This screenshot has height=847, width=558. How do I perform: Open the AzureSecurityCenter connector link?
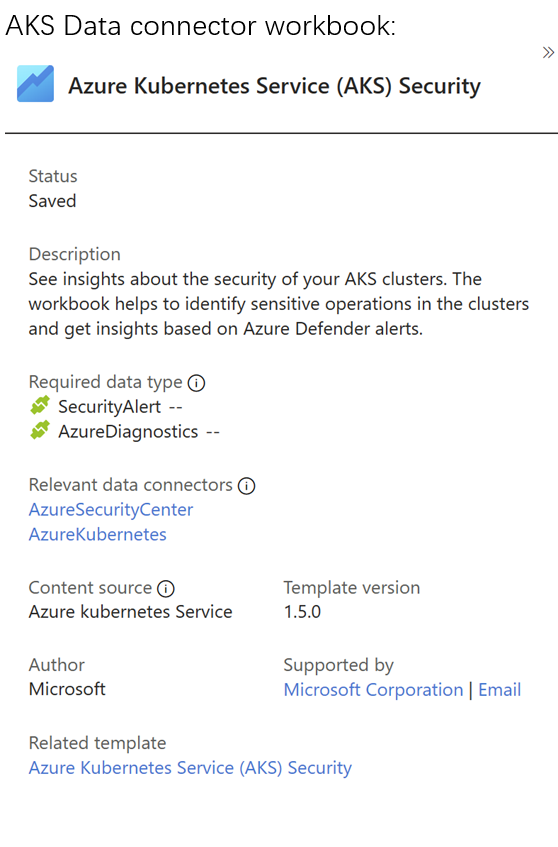pyautogui.click(x=111, y=509)
